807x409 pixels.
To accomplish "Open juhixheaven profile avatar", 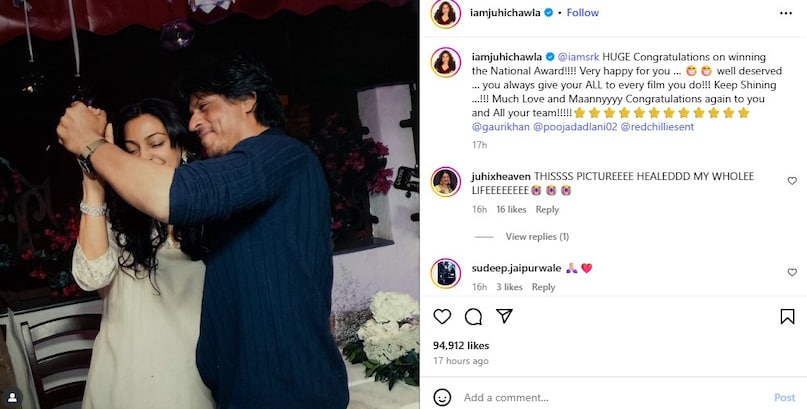I will point(446,182).
